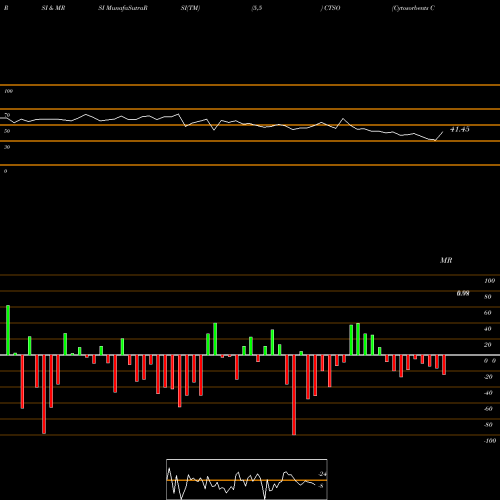Click the '24' label in the mini chart
Screen dimensions: 500x500
coord(323,474)
